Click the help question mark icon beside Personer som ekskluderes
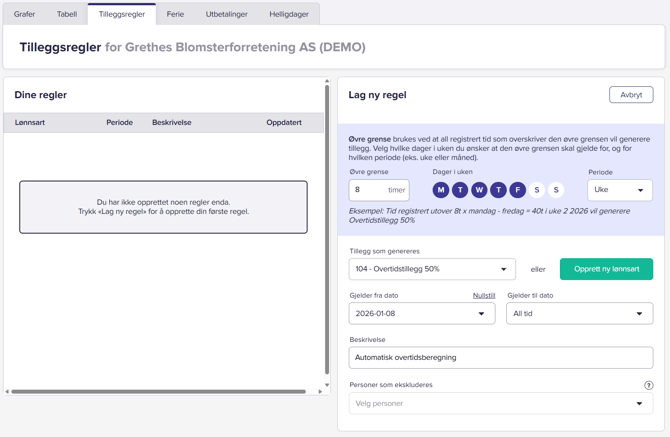 648,385
